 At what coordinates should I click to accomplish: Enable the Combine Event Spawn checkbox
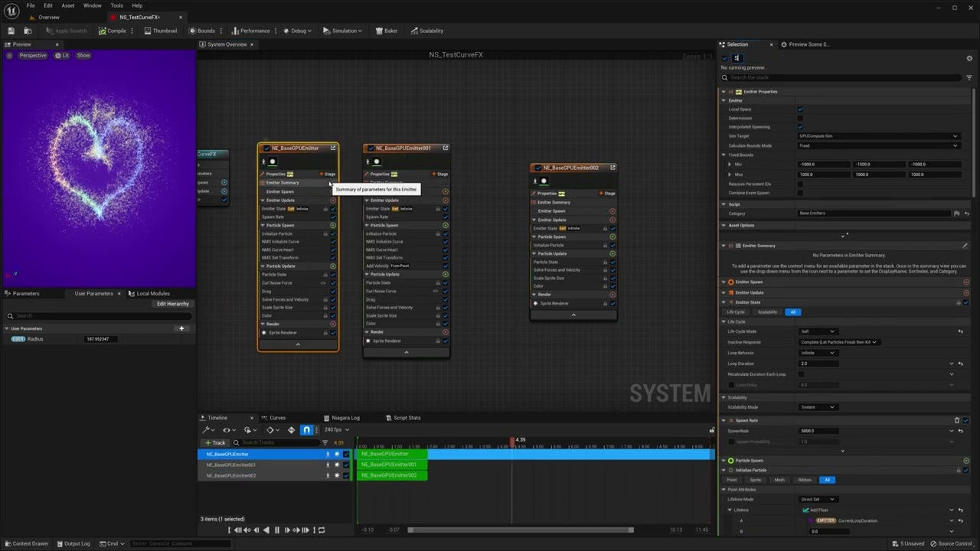(800, 193)
